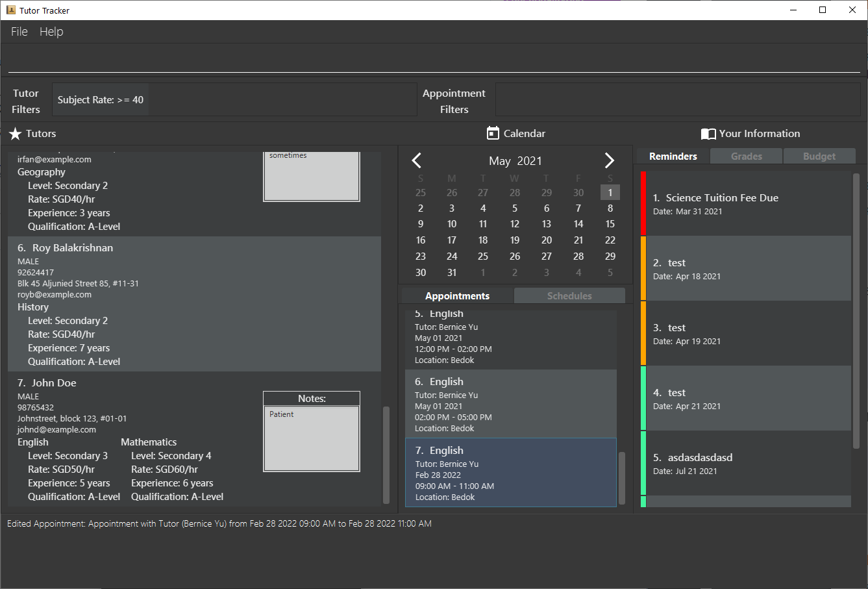Select reminder 1. Science Tuition Fee Due

tap(746, 203)
